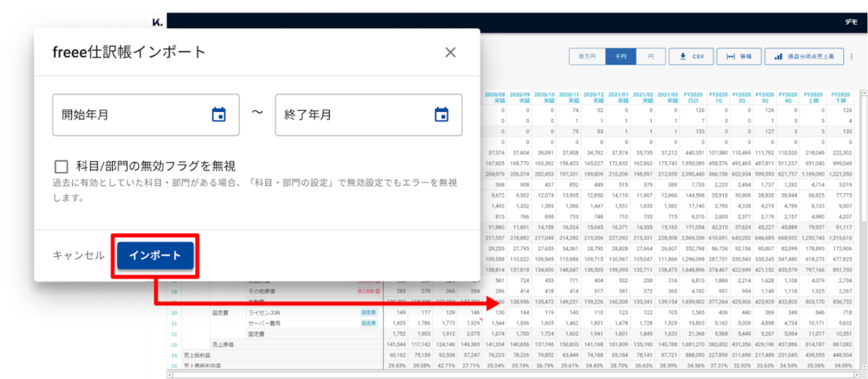
Task: Click the 開始年月 input field
Action: tap(146, 114)
